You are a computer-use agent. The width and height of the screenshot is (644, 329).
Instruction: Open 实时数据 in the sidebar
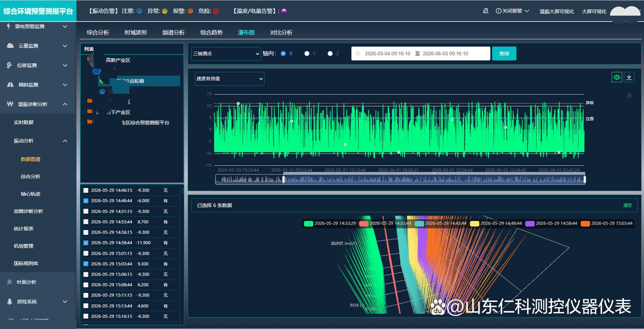23,122
